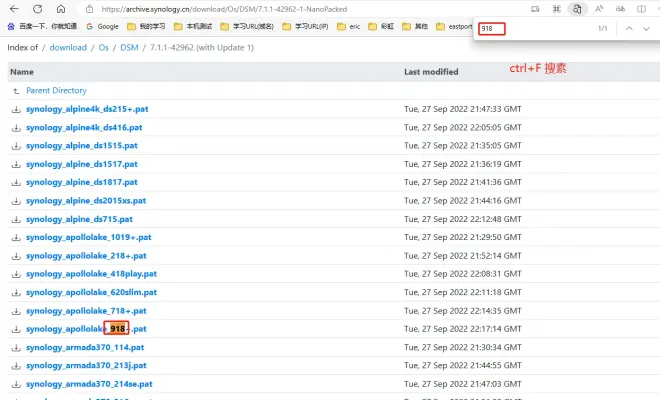
Task: Click the Name column header
Action: 22,72
